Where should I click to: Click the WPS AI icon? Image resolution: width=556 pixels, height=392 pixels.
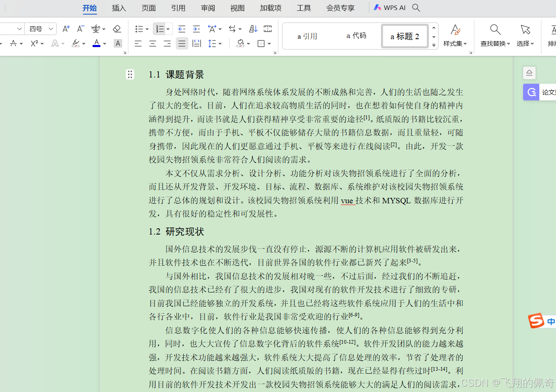pyautogui.click(x=389, y=7)
